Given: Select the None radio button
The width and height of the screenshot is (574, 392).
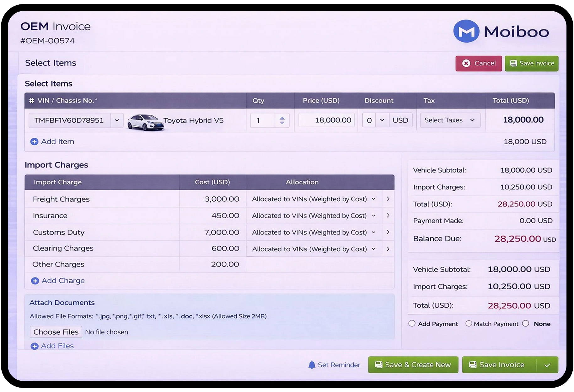Looking at the screenshot, I should click(x=526, y=324).
